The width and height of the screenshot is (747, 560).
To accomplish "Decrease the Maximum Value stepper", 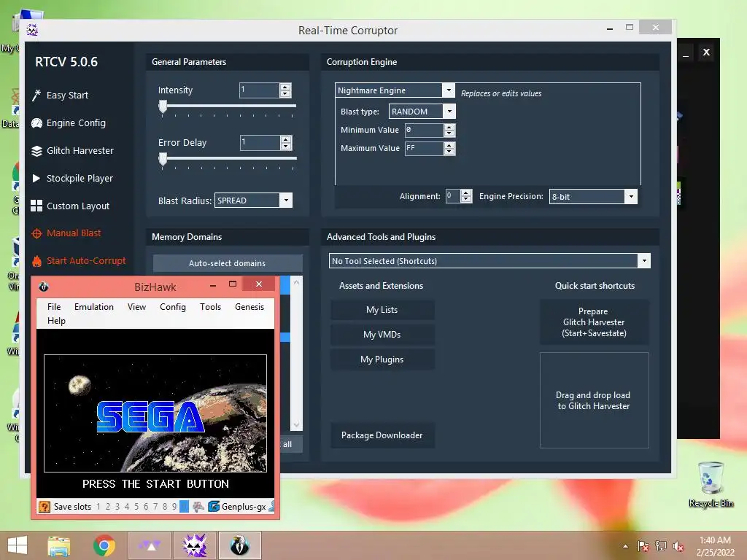I will tap(449, 152).
